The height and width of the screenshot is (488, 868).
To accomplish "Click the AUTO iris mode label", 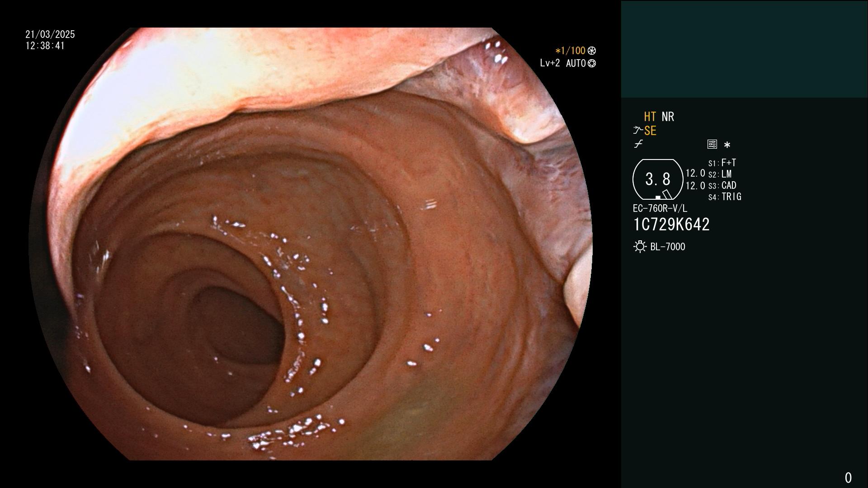I will 576,64.
